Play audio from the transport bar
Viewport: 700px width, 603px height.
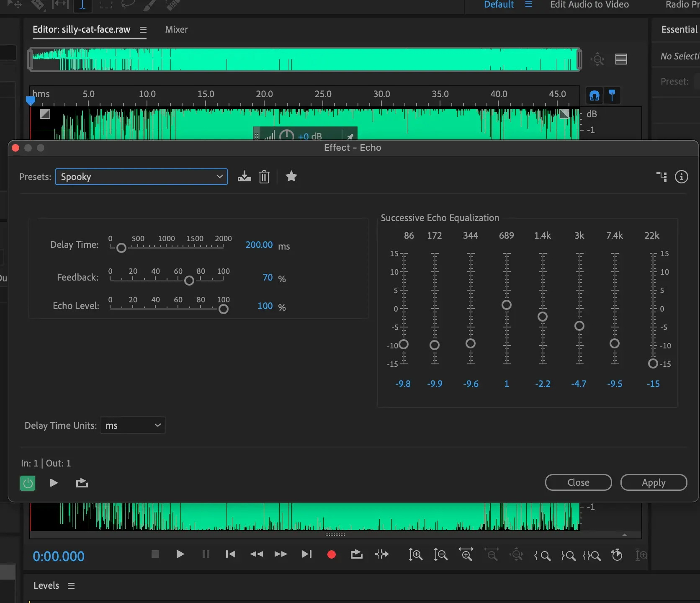pyautogui.click(x=180, y=554)
